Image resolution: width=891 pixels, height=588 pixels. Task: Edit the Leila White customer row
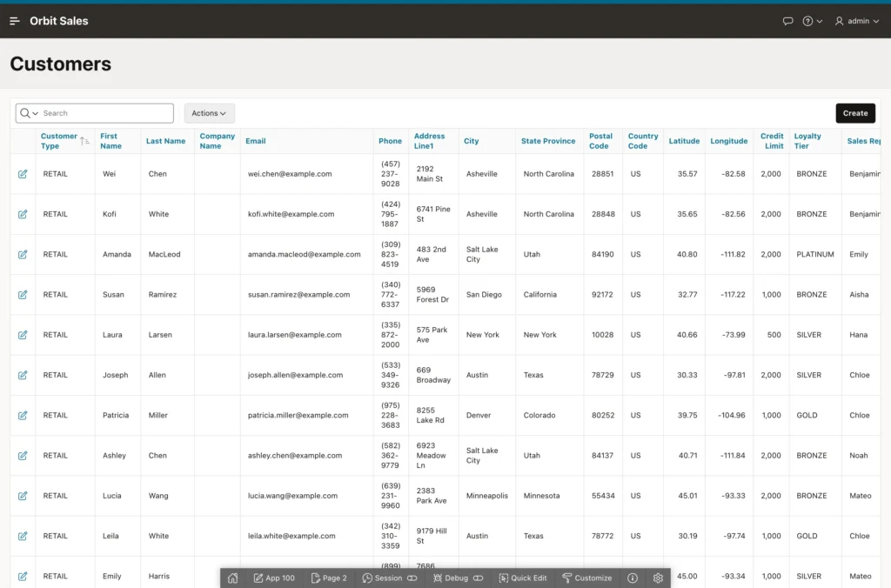pyautogui.click(x=23, y=536)
